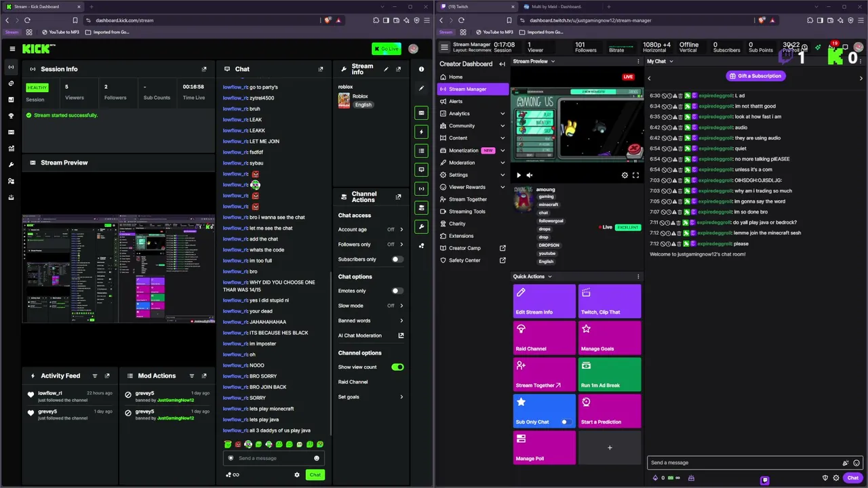The image size is (868, 488).
Task: Switch to the Multi by Meld browser tab
Action: [556, 7]
